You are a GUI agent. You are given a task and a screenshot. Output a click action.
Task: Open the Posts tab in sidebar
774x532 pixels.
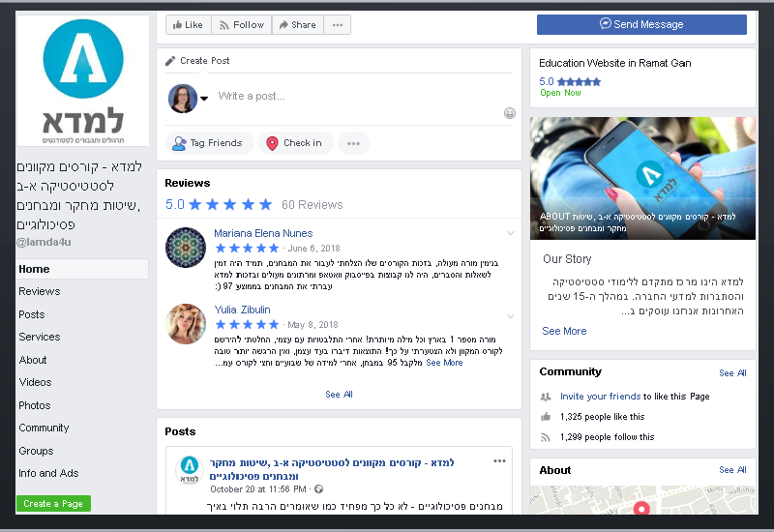(32, 314)
